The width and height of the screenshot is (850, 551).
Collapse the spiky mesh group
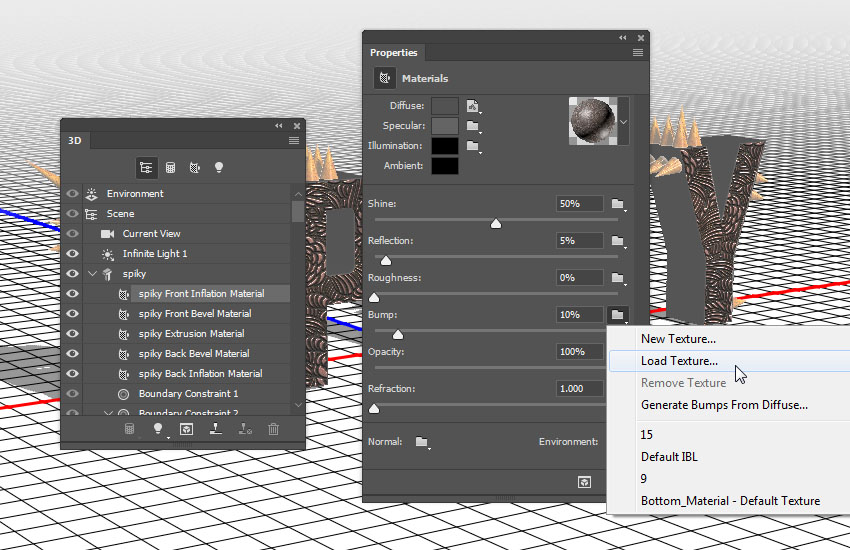(x=92, y=274)
